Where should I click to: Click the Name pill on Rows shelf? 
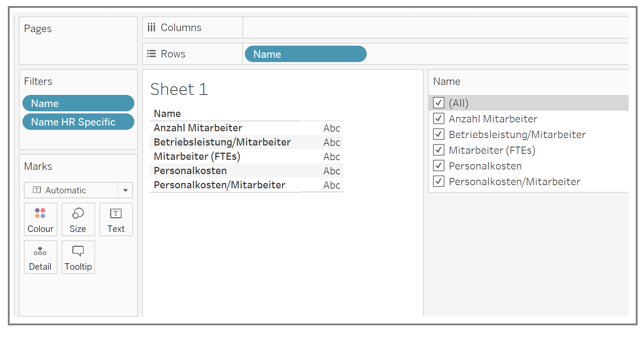pyautogui.click(x=305, y=54)
